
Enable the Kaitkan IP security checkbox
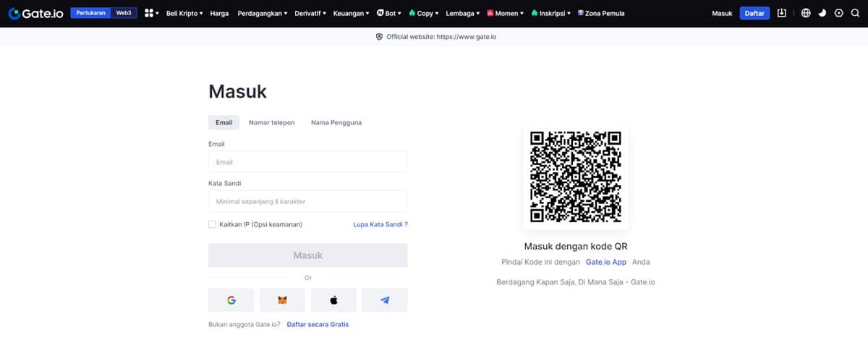pos(212,224)
